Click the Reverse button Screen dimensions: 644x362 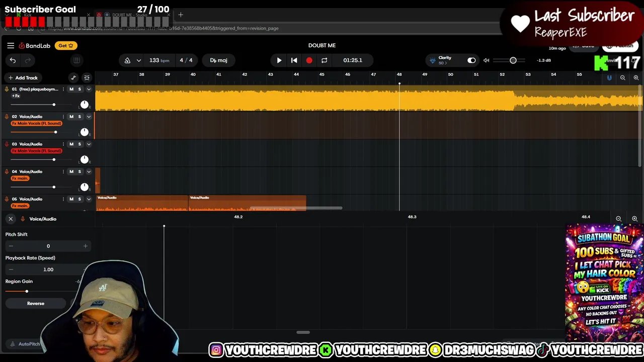click(36, 304)
